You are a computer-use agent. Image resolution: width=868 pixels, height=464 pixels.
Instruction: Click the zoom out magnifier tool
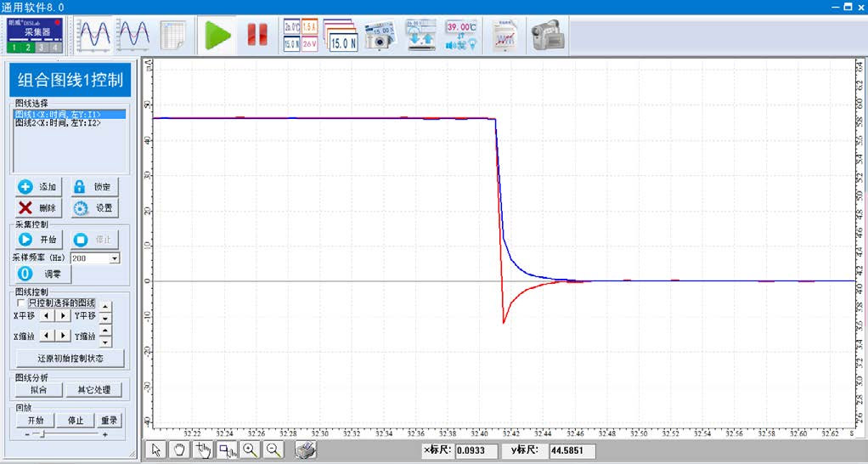pyautogui.click(x=273, y=450)
